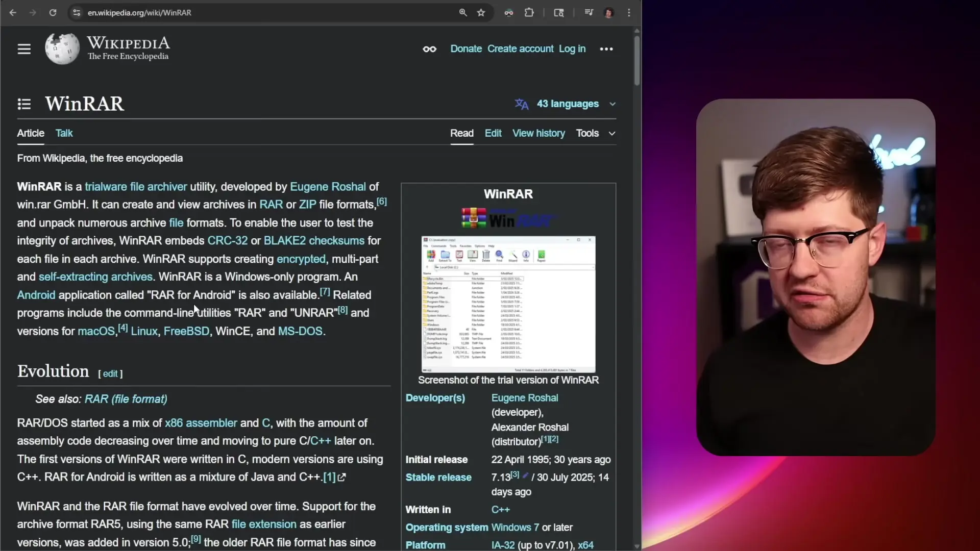Click citation [7] after RAR for Android
Screen dimensions: 980x551
click(x=325, y=292)
